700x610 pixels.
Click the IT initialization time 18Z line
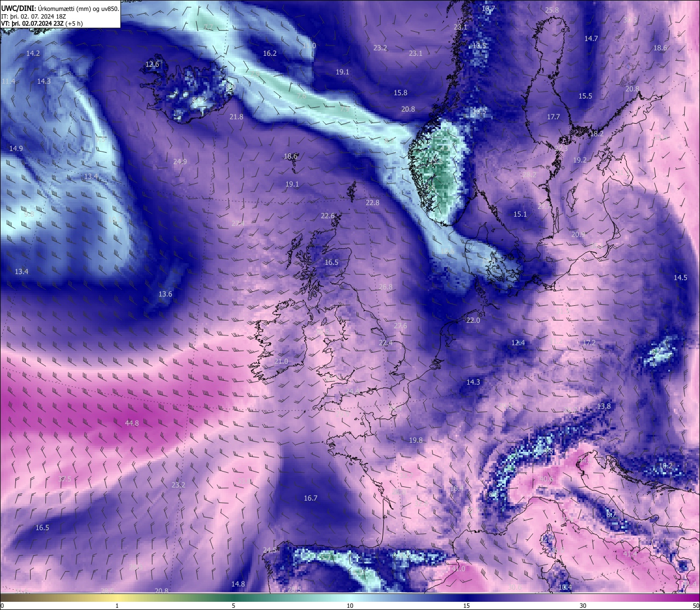pyautogui.click(x=33, y=16)
